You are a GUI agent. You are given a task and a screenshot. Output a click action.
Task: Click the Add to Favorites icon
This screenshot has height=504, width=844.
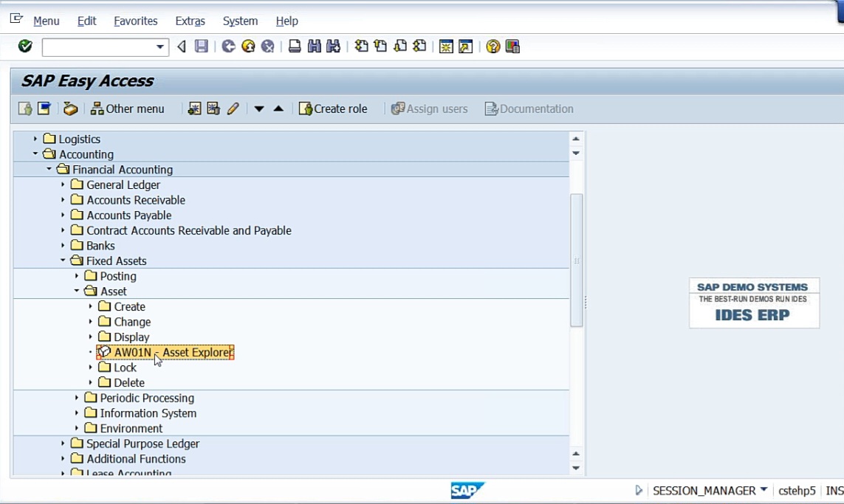click(x=194, y=108)
